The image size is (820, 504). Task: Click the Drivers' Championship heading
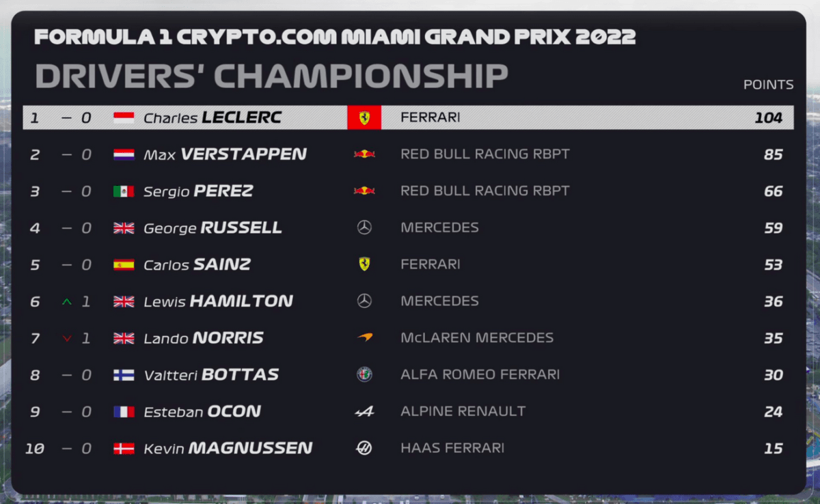pos(271,76)
